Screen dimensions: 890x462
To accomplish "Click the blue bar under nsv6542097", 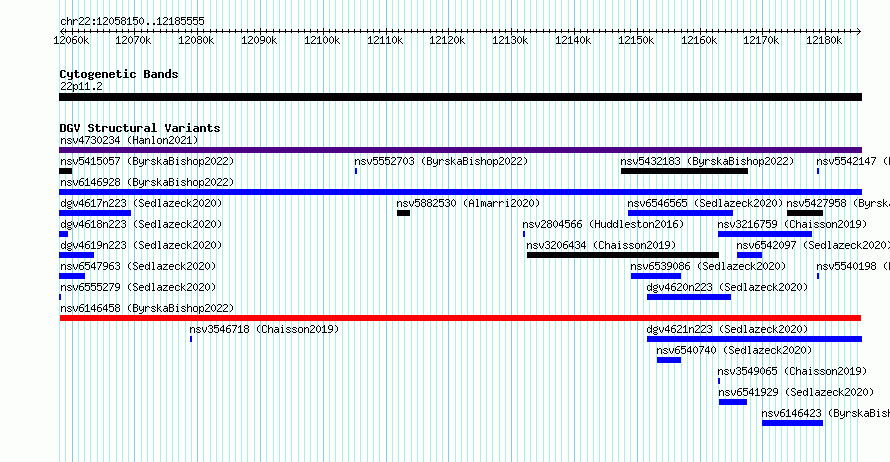I will click(750, 255).
